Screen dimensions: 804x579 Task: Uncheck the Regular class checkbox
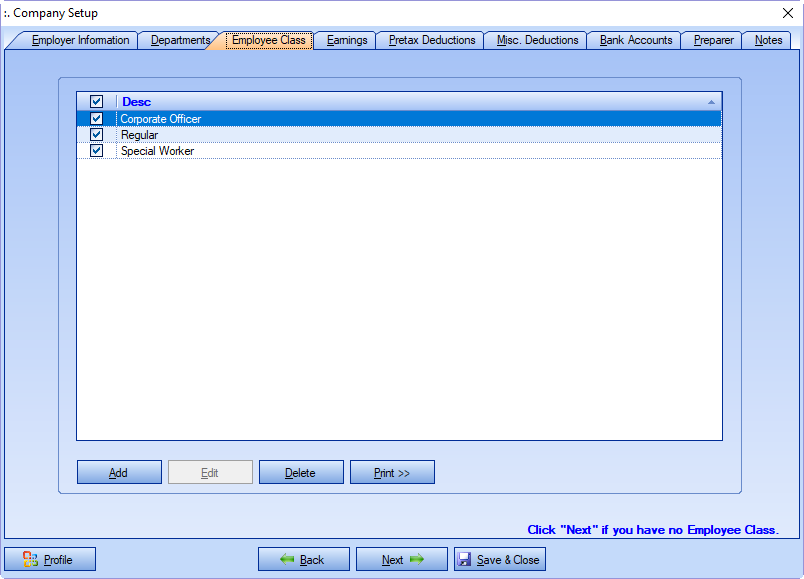[97, 135]
